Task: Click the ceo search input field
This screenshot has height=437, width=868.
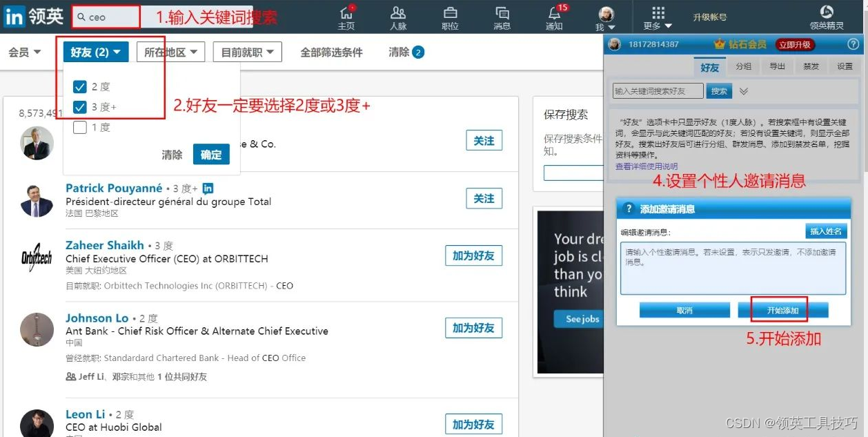Action: pyautogui.click(x=106, y=17)
